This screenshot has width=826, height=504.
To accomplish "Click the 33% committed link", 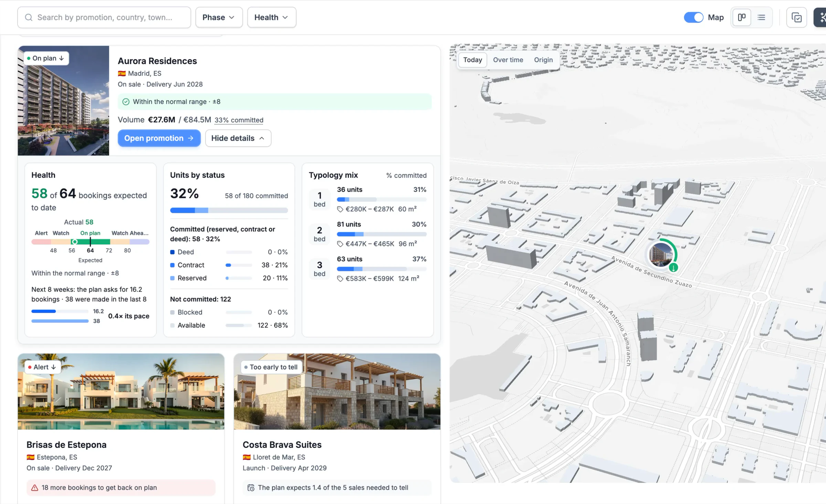I will [x=239, y=120].
